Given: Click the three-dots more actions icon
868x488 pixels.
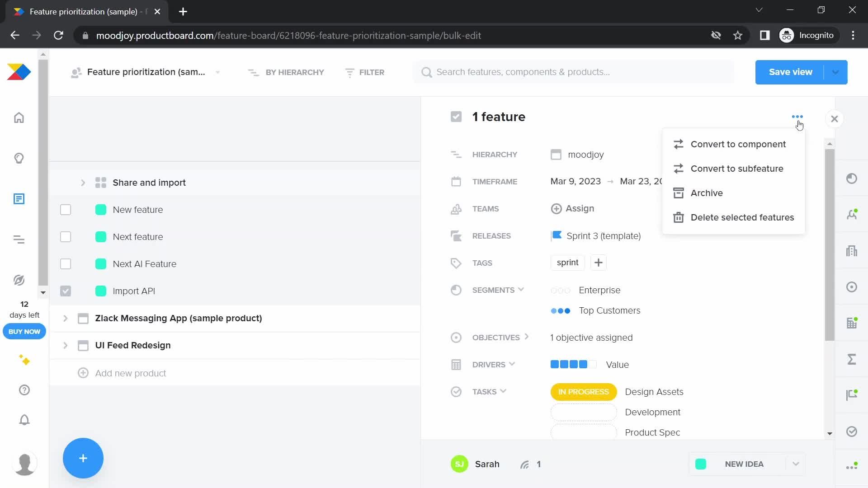Looking at the screenshot, I should coord(797,117).
